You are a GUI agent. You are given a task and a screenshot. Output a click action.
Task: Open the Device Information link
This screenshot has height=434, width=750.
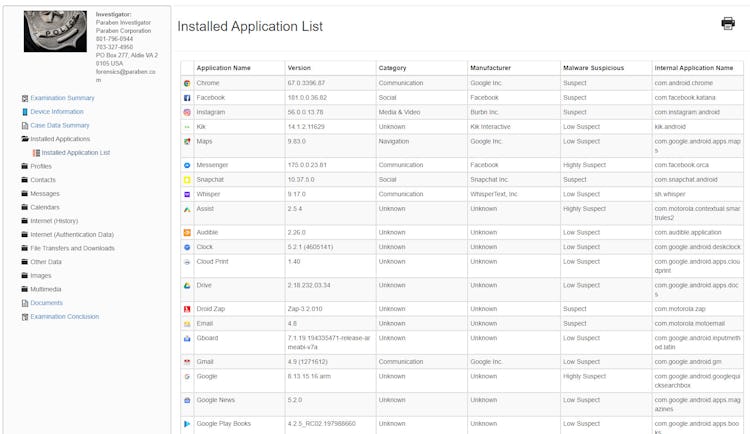coord(57,112)
